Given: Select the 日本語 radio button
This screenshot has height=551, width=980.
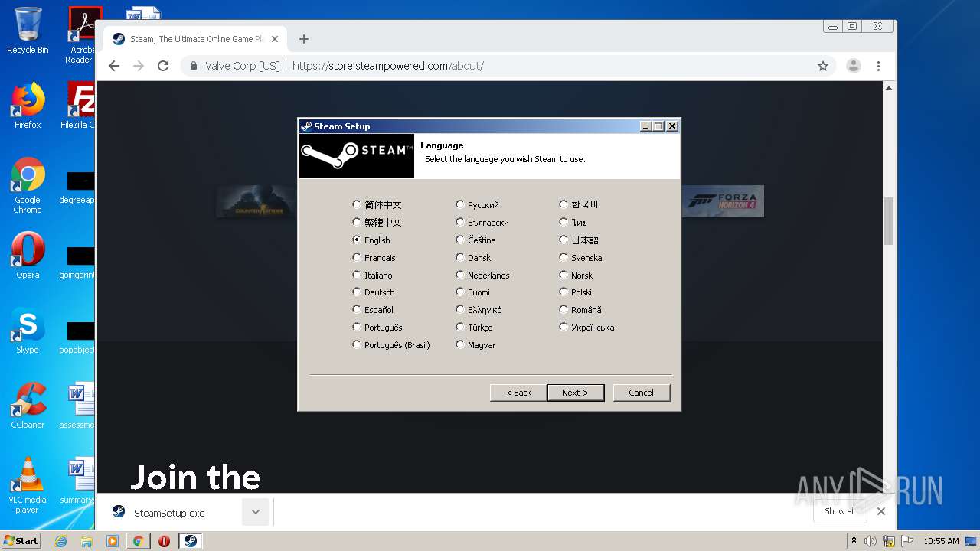Looking at the screenshot, I should 563,240.
